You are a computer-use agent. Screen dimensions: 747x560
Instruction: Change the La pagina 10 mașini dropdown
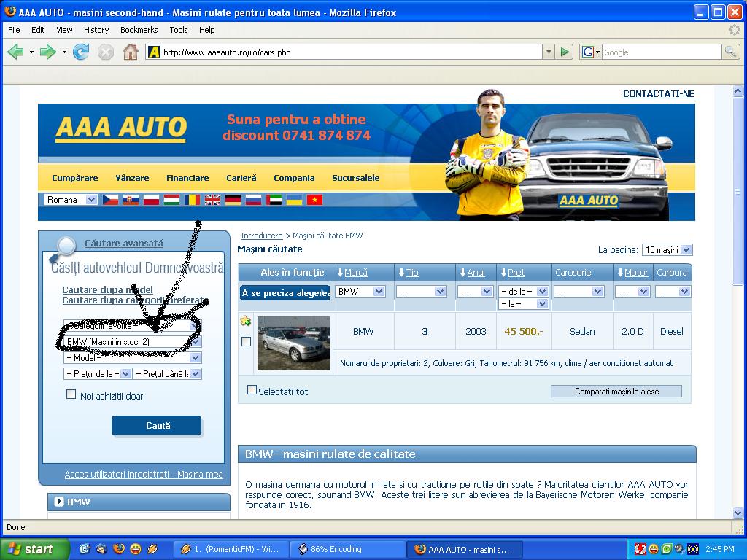click(x=667, y=250)
